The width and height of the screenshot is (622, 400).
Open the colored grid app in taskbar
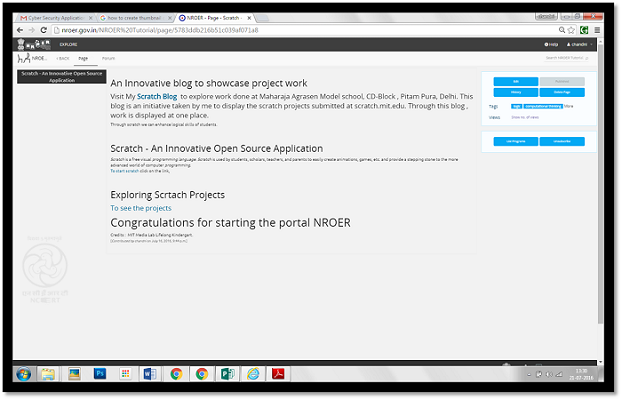point(125,374)
